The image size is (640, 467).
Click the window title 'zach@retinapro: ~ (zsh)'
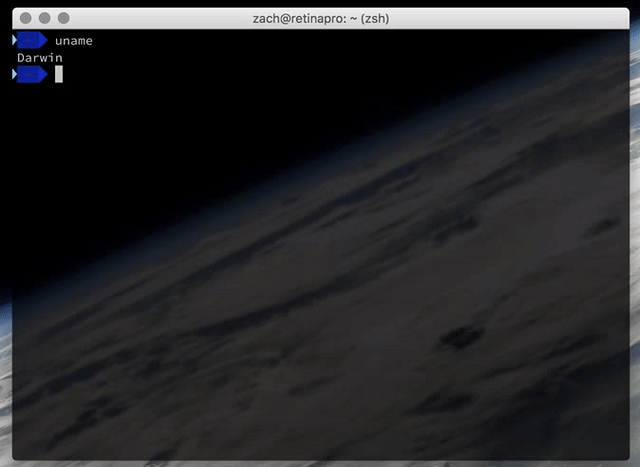pos(320,19)
